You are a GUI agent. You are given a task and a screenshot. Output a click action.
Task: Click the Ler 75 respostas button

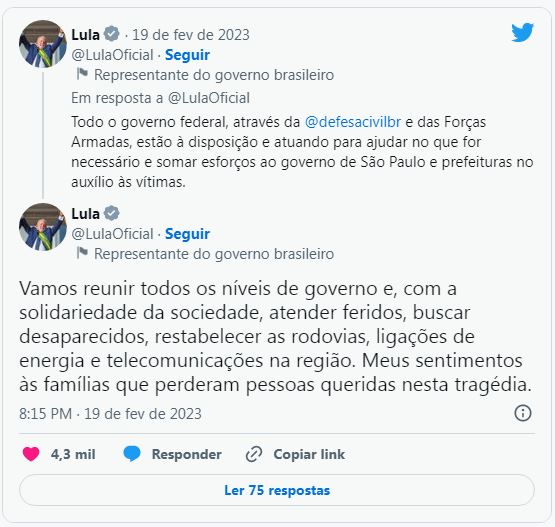pos(277,490)
